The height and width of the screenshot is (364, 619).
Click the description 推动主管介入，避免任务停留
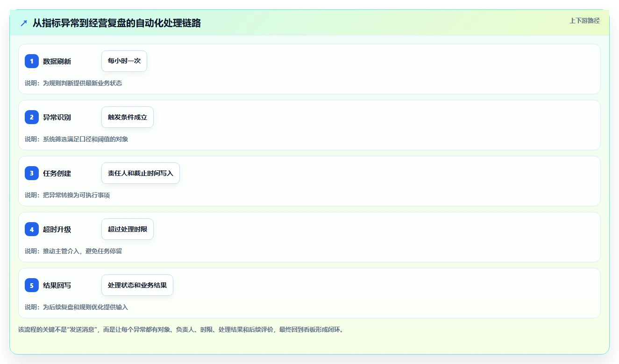82,252
